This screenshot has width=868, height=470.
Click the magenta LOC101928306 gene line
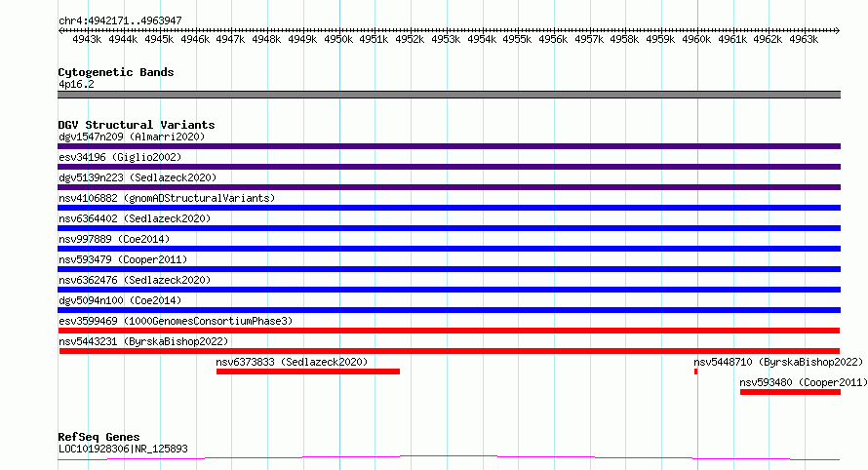click(x=449, y=458)
